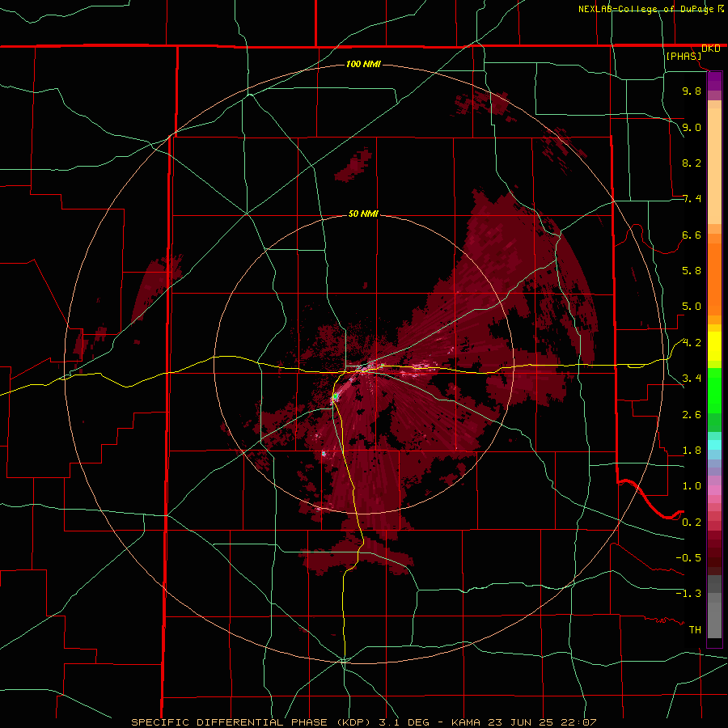Click the -0.5 value on color scale
Screen dimensions: 728x728
[688, 558]
